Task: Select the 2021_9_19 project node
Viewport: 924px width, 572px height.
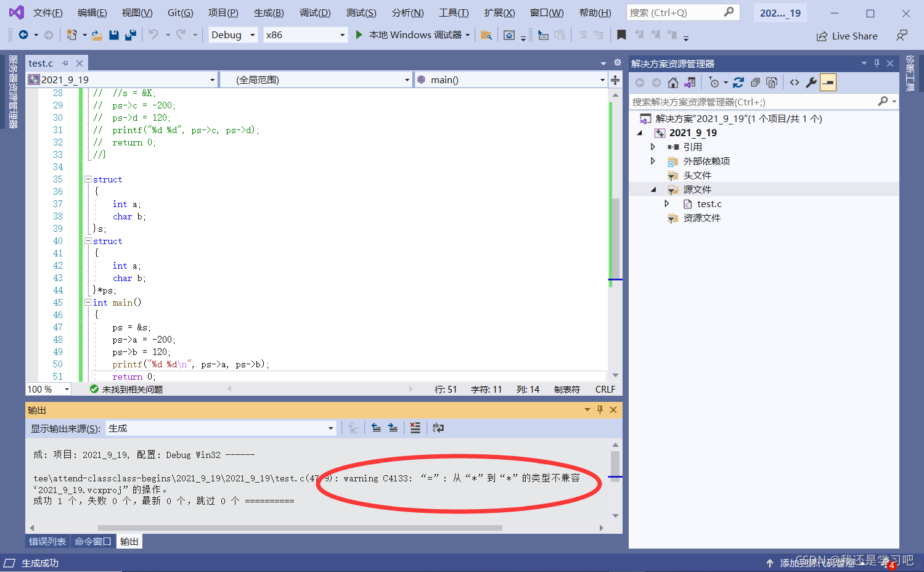Action: coord(693,133)
